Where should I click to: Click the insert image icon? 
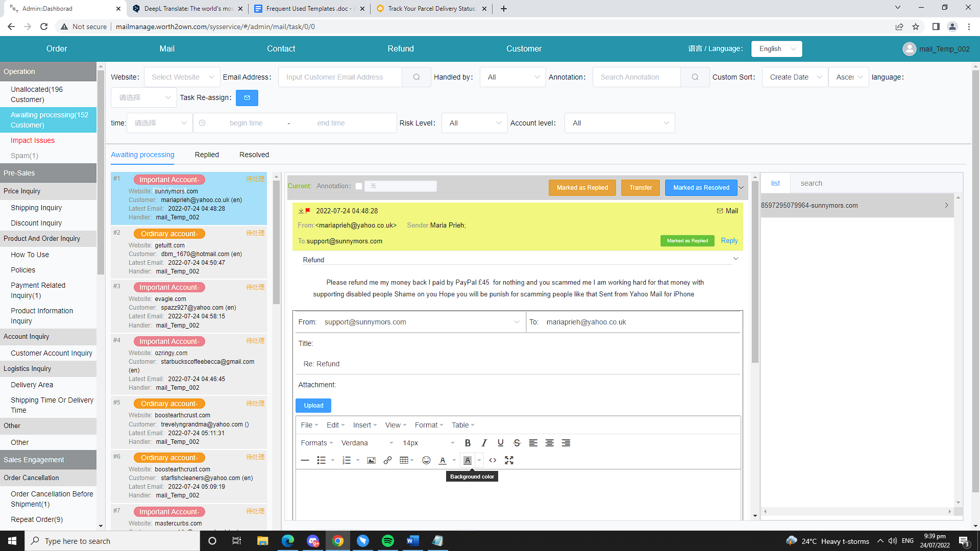coord(371,460)
